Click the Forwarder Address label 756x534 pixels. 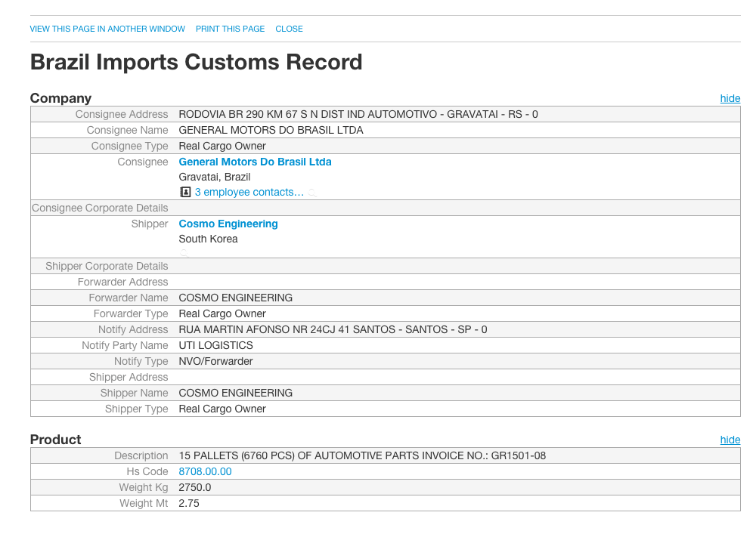coord(123,282)
